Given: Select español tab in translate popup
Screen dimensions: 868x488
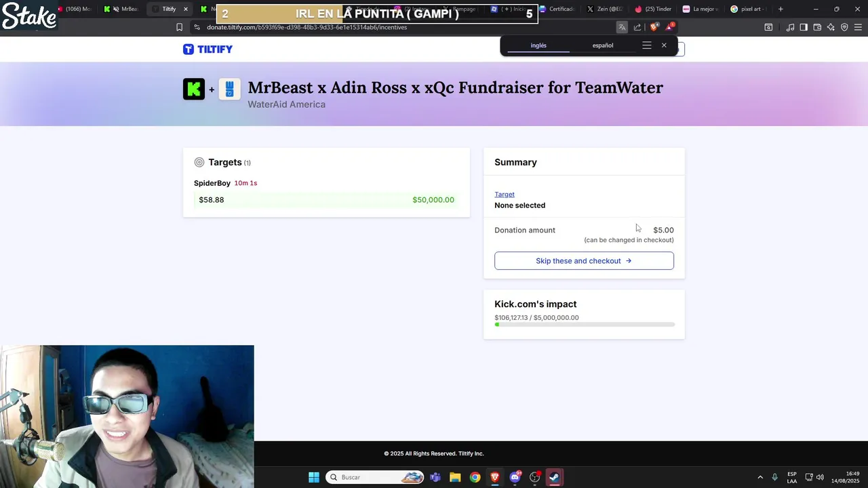Looking at the screenshot, I should [603, 45].
